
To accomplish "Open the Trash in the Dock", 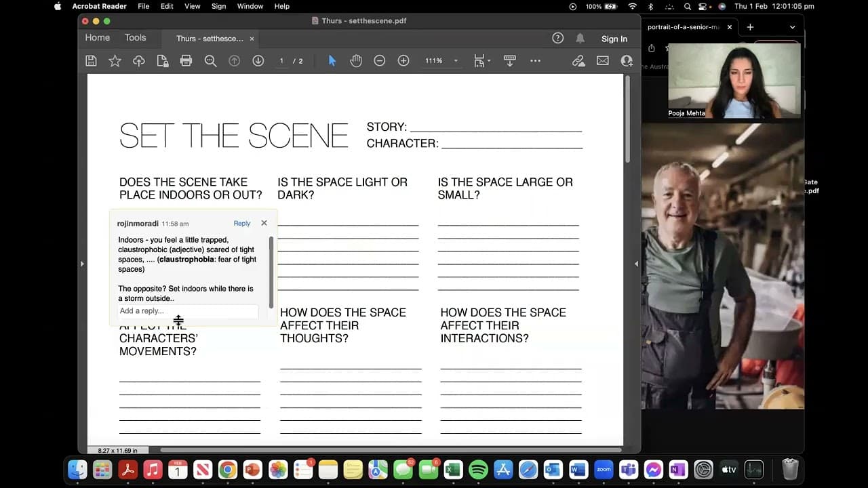I will click(790, 469).
